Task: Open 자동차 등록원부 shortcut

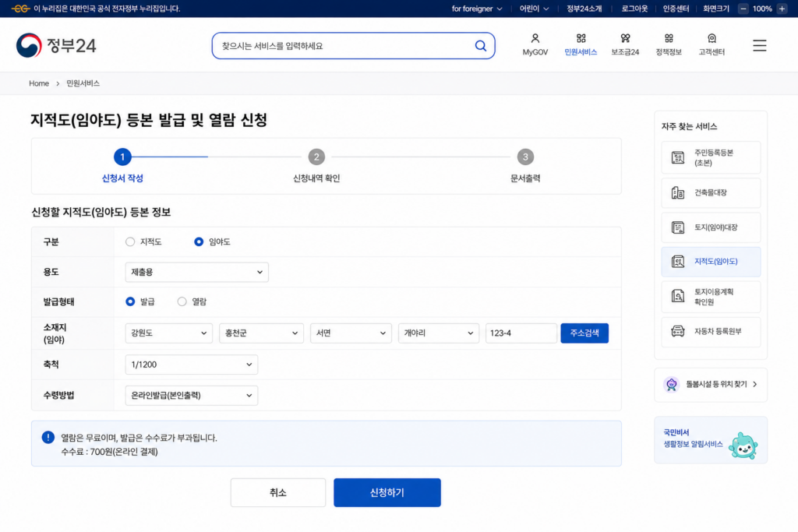Action: [x=711, y=332]
